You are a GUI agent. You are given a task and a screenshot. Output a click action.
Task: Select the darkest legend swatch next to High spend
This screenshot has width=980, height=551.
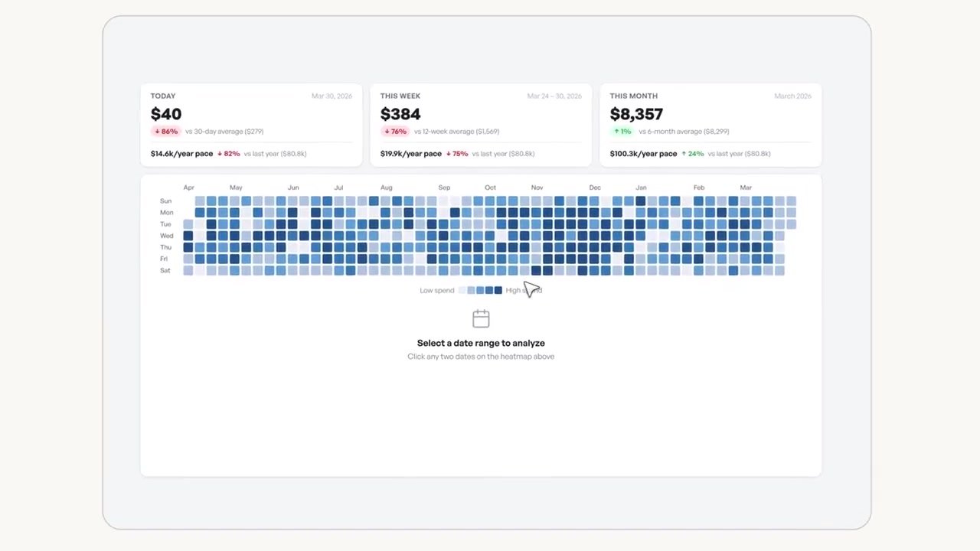click(x=498, y=290)
